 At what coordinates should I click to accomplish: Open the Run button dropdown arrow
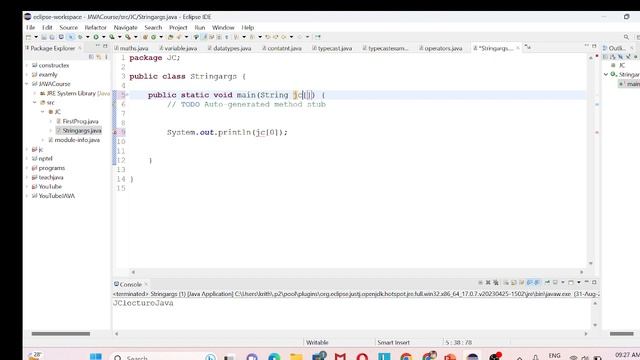[104, 37]
